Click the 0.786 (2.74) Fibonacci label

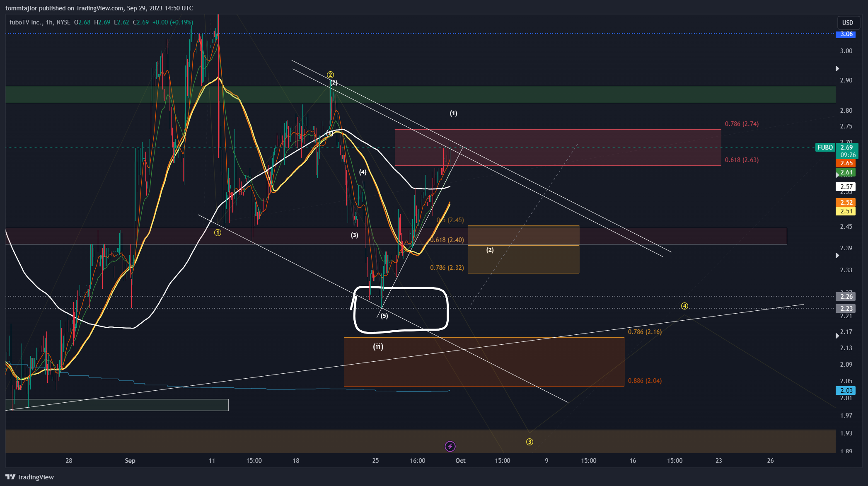tap(742, 124)
